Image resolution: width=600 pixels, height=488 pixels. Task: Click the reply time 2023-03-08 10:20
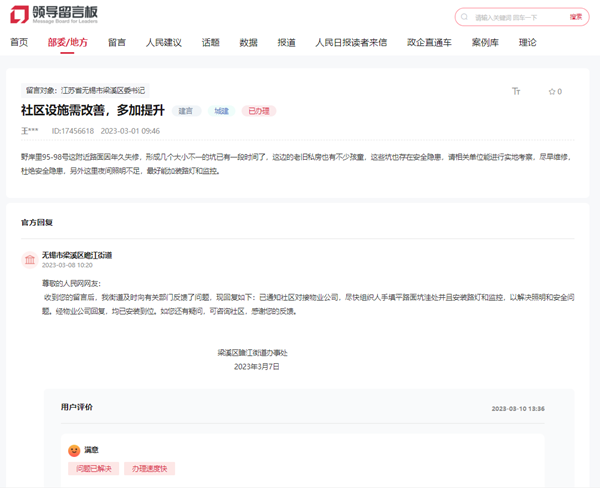point(67,265)
